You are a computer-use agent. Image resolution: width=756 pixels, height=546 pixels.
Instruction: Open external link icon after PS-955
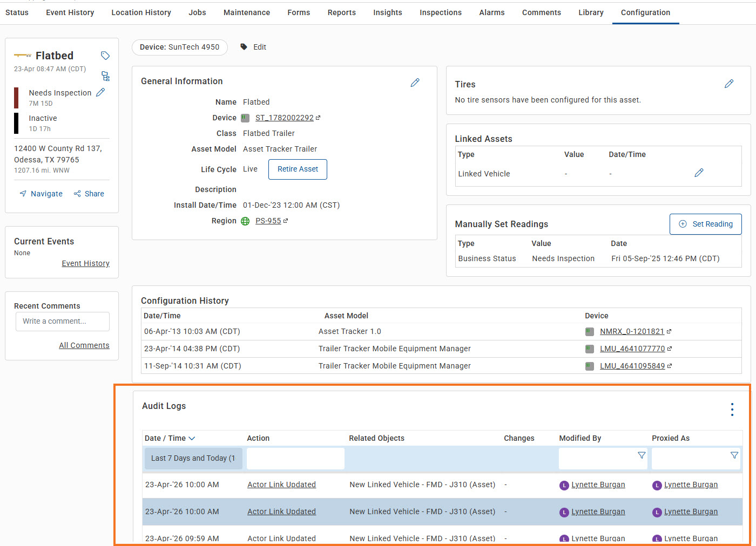(x=286, y=221)
